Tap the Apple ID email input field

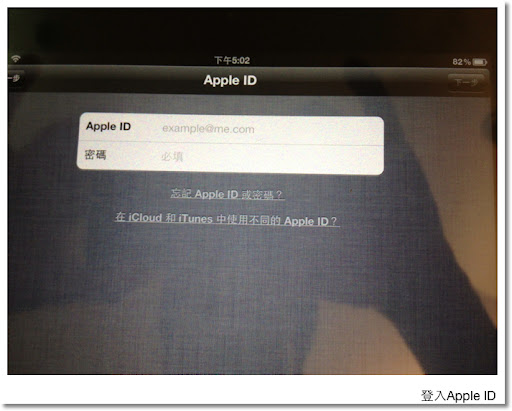pyautogui.click(x=231, y=128)
